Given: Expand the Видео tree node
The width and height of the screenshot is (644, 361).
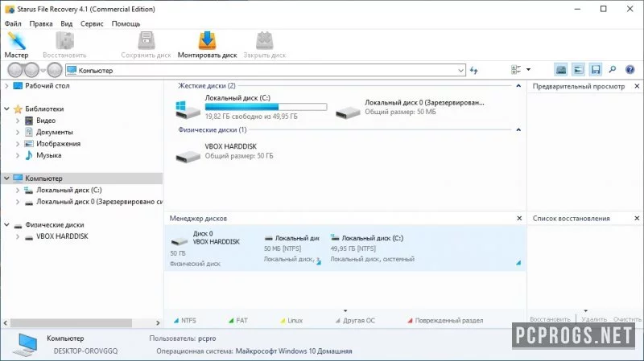Looking at the screenshot, I should pos(18,121).
